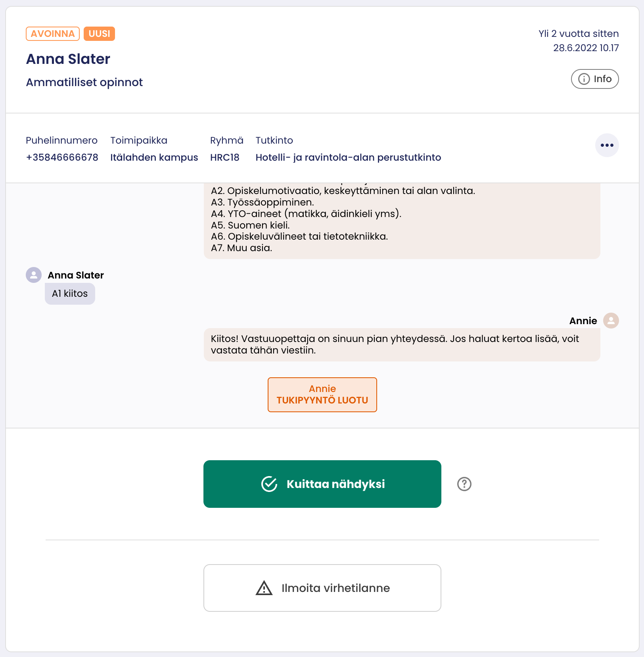The width and height of the screenshot is (644, 657).
Task: Click the checkmark icon inside Kuittaa nähdyksi
Action: coord(269,483)
